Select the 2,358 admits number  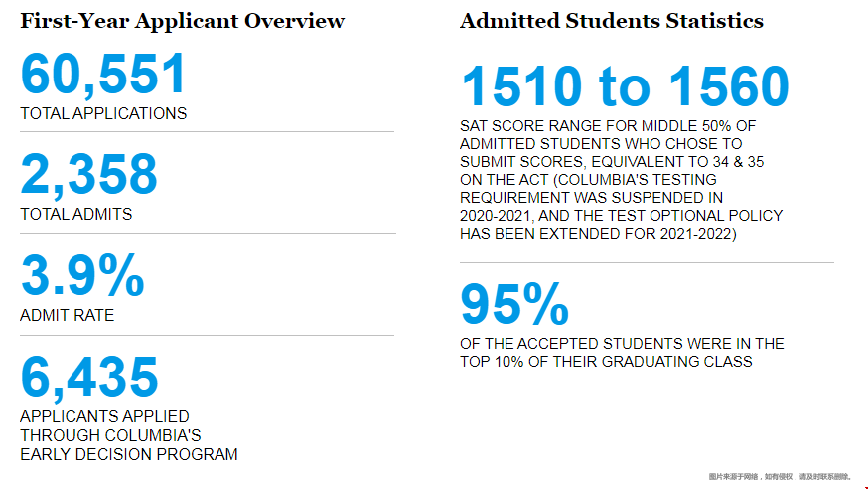[x=89, y=175]
